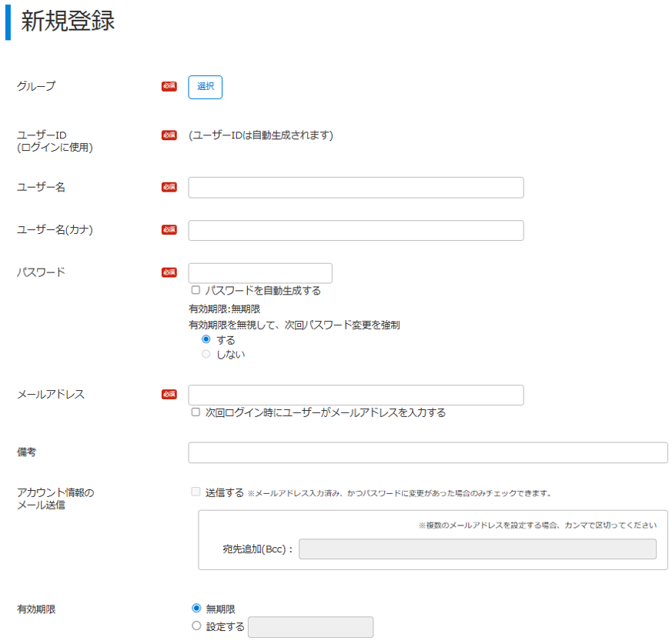Click the required badge beside メールアドレス

click(x=169, y=395)
